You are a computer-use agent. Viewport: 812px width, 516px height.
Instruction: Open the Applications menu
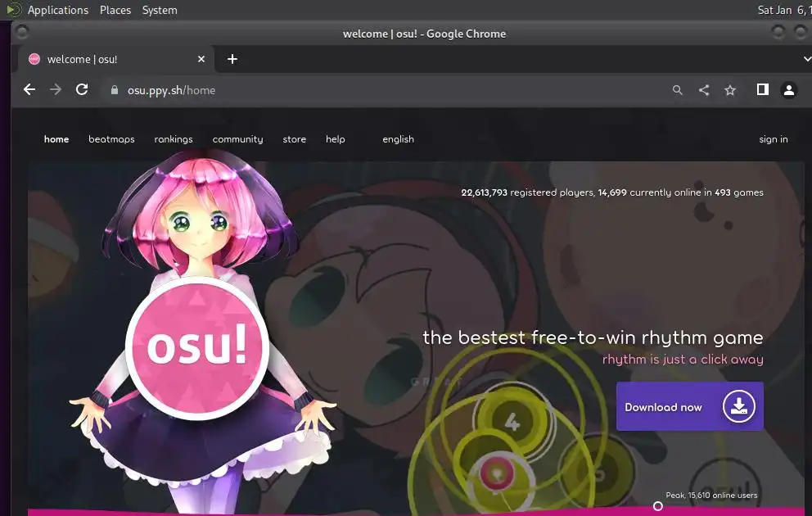tap(58, 10)
